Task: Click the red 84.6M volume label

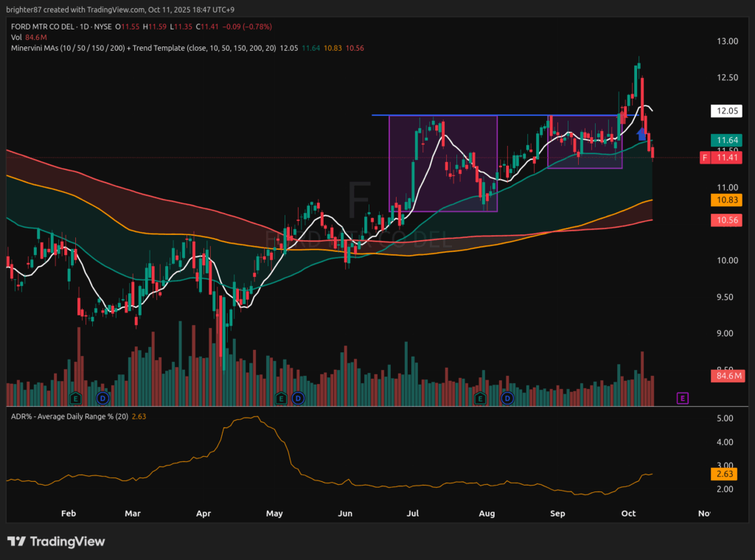Action: (x=726, y=376)
